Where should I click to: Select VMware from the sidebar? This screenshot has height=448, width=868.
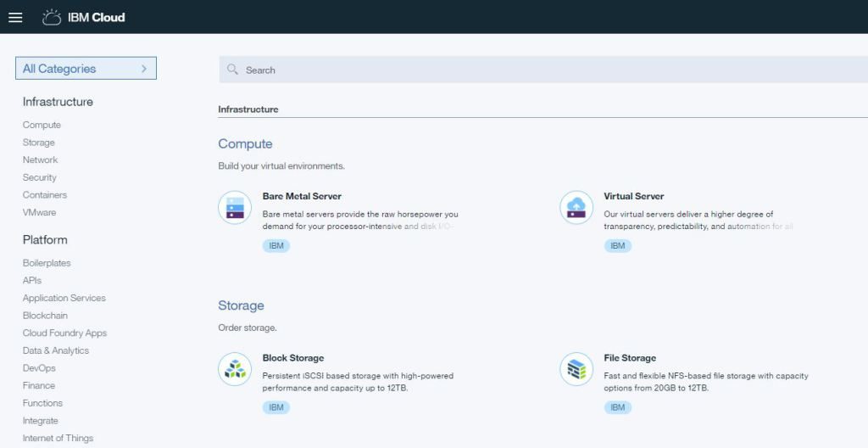[x=39, y=212]
